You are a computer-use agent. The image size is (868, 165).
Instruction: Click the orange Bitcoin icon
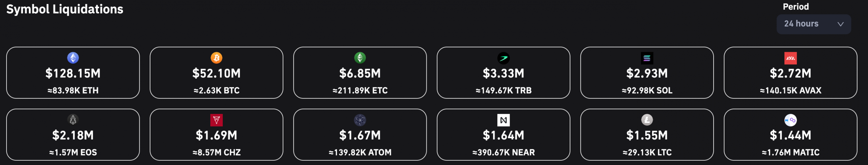point(217,58)
